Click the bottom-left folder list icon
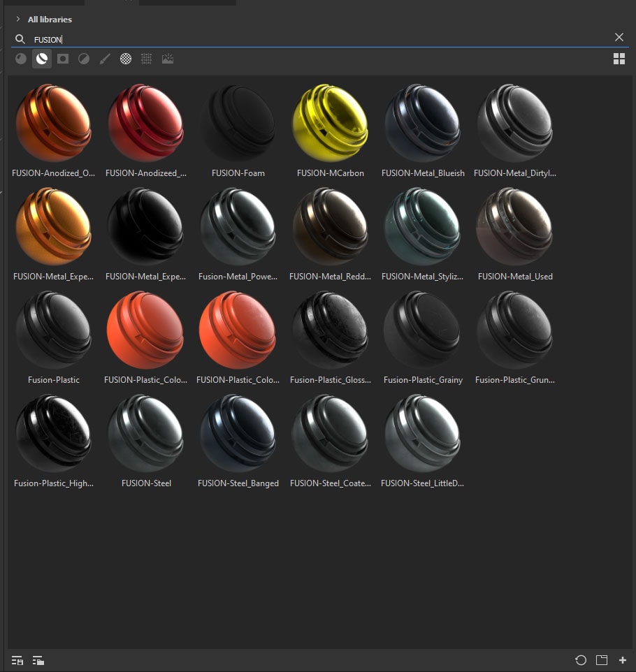The height and width of the screenshot is (672, 636). coord(38,660)
